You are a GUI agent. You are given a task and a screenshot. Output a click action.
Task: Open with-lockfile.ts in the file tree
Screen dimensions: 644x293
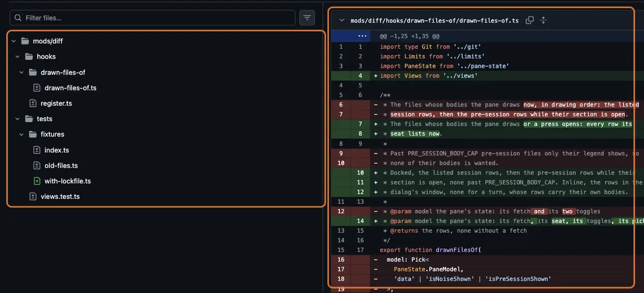click(x=68, y=181)
